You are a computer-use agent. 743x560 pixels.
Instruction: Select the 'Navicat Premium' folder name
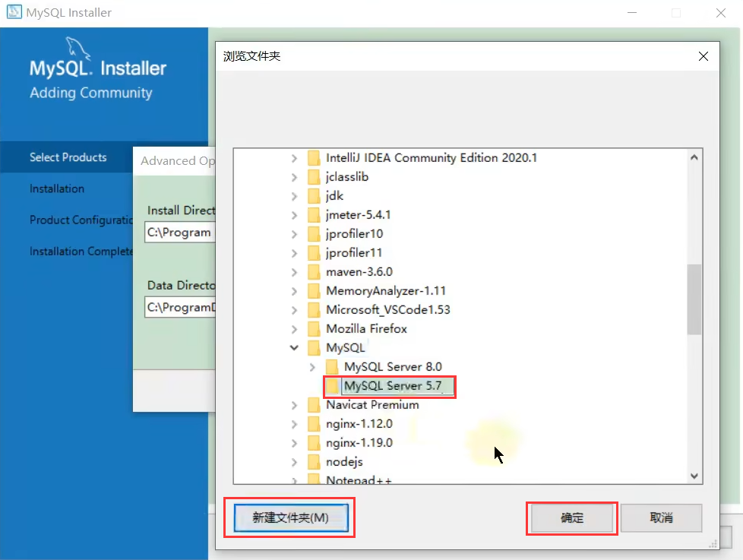[372, 404]
